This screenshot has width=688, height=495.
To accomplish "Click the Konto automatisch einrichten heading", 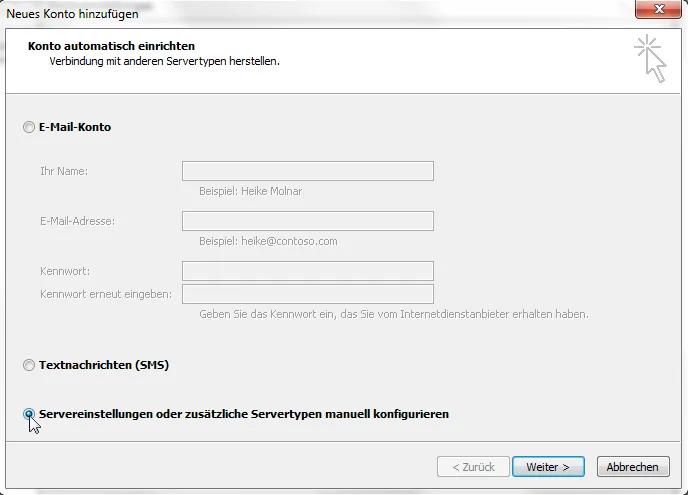I will coord(111,46).
